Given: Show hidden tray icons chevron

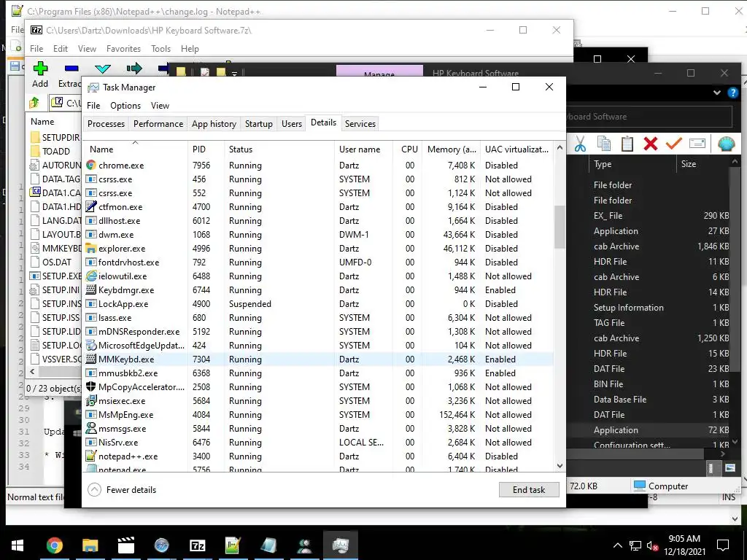Looking at the screenshot, I should (x=617, y=545).
